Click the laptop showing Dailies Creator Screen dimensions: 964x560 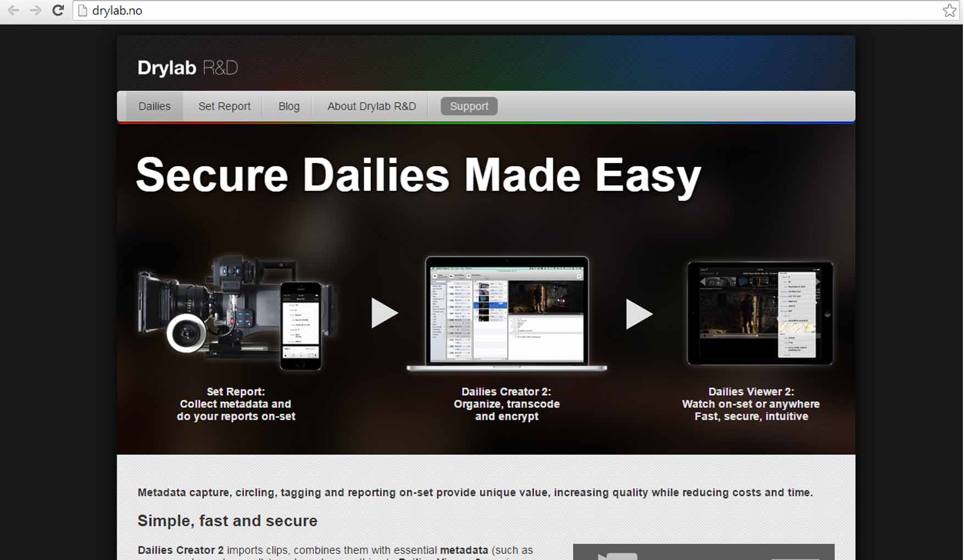507,314
